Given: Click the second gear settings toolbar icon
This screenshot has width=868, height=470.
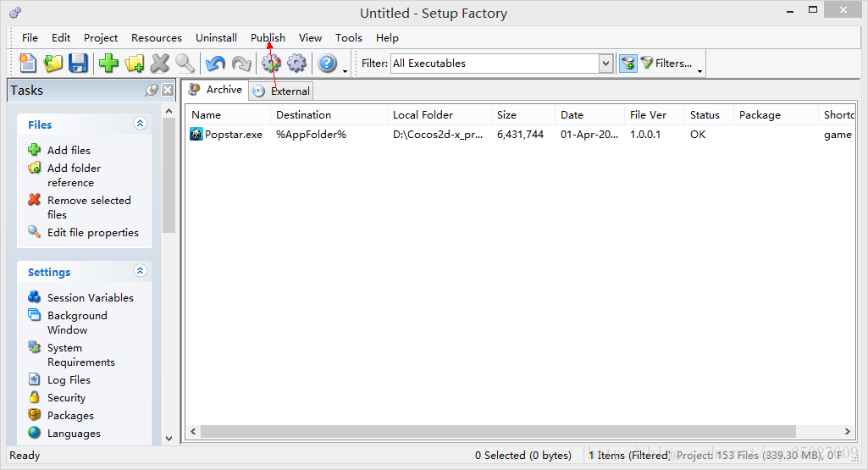Looking at the screenshot, I should pos(296,64).
